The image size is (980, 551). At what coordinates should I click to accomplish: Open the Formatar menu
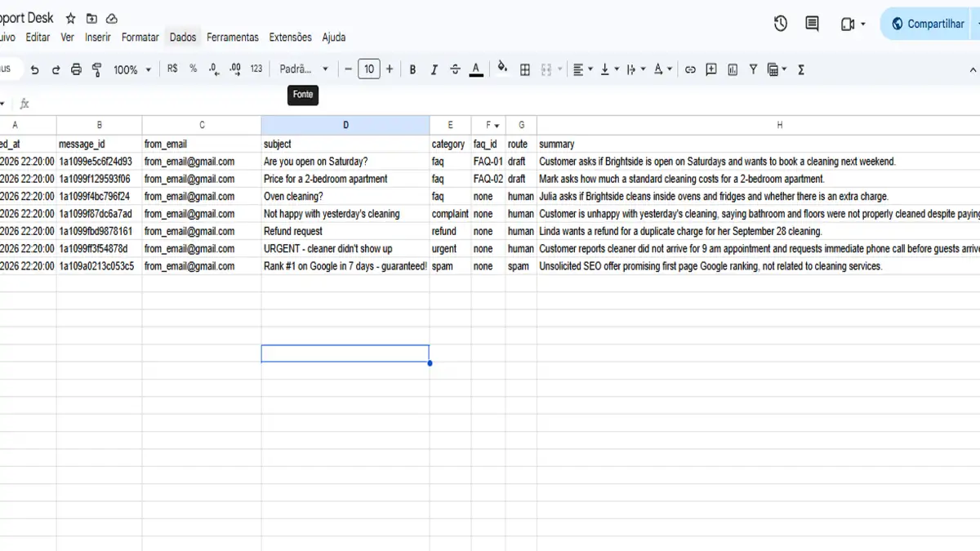[140, 38]
